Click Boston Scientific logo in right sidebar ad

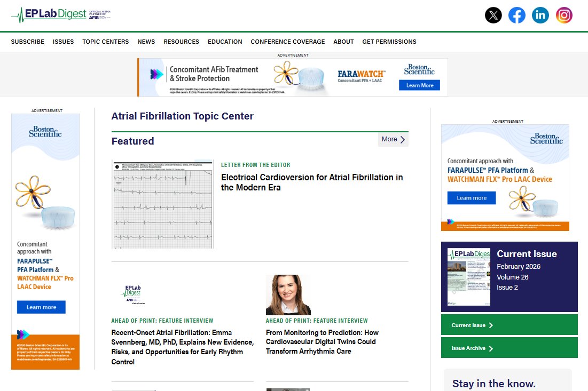[546, 139]
